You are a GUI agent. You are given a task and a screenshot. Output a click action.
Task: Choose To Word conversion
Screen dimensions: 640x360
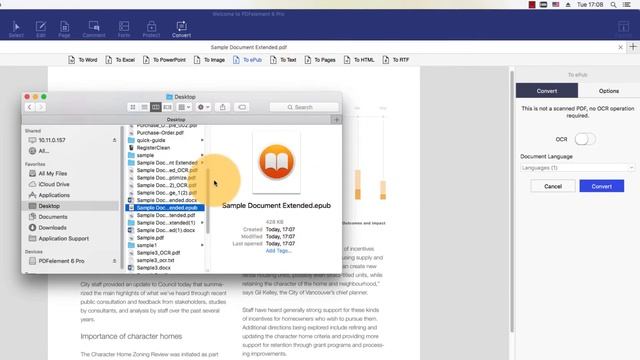(x=83, y=60)
